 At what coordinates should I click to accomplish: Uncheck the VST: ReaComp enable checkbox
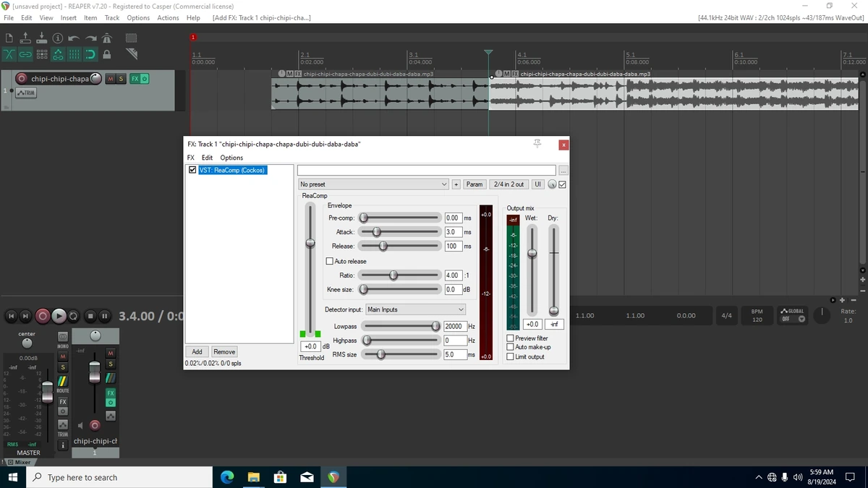[x=192, y=170]
